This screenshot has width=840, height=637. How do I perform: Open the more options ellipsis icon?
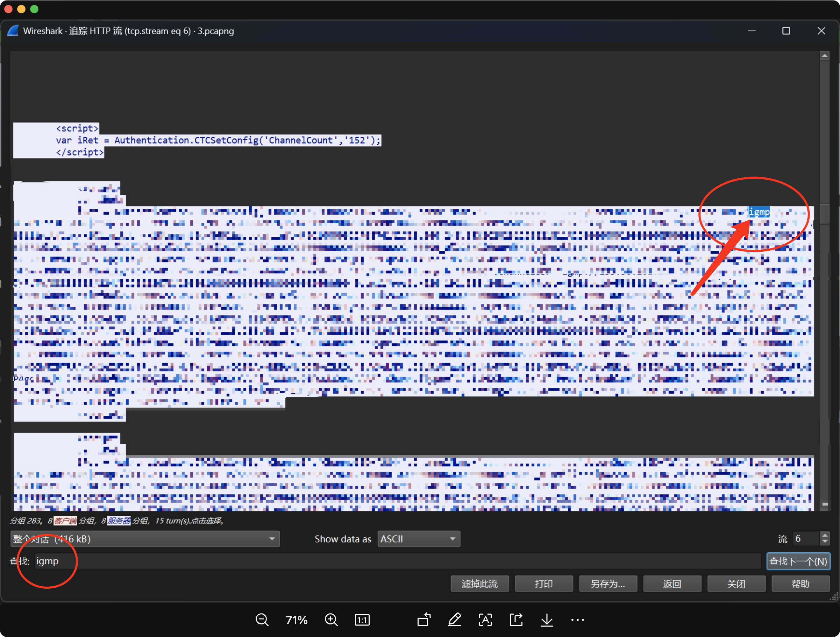(x=577, y=620)
